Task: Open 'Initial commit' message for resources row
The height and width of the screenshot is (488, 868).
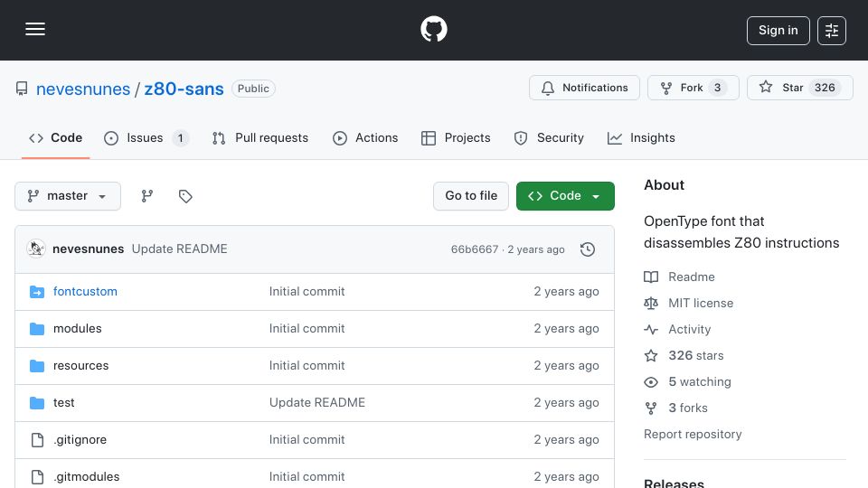Action: click(307, 366)
